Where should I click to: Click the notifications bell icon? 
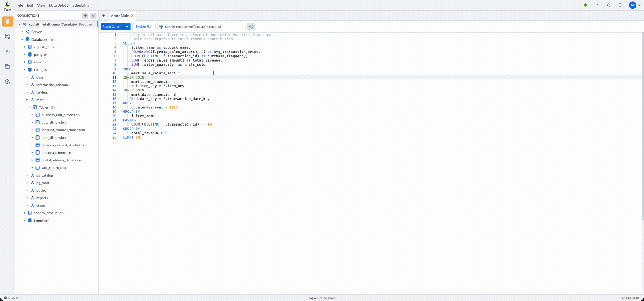click(x=620, y=5)
